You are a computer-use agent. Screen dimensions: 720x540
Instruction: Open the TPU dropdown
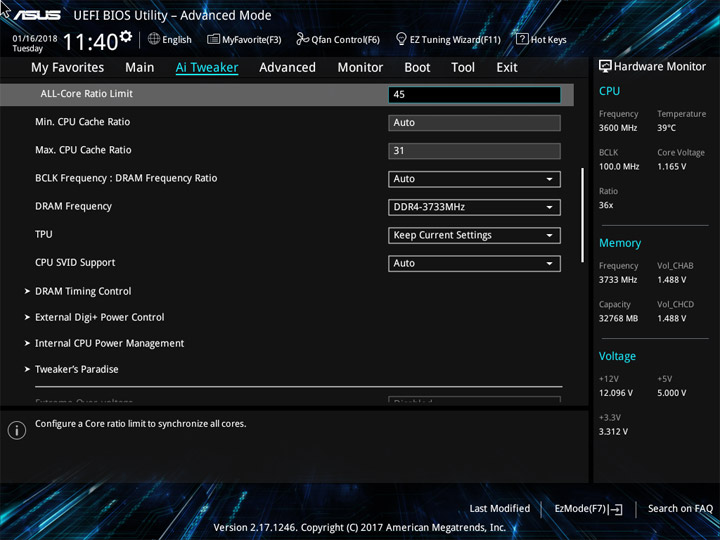(474, 235)
